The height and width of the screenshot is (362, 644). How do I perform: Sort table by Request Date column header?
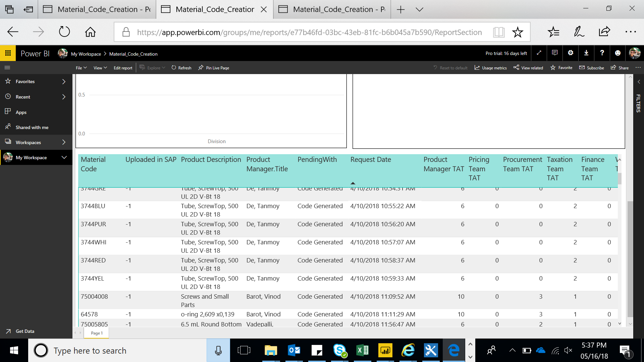371,160
